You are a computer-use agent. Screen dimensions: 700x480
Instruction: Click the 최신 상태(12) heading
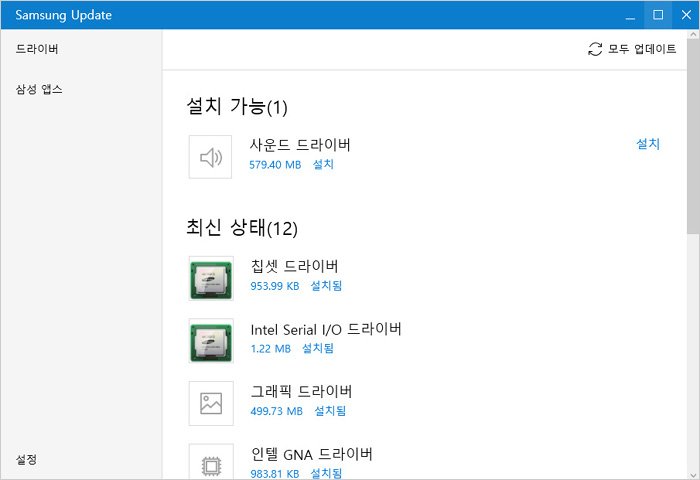click(242, 228)
